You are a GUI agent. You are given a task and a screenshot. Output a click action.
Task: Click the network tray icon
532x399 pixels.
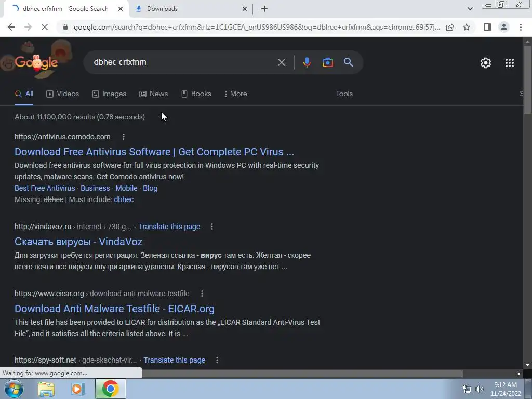pos(467,389)
